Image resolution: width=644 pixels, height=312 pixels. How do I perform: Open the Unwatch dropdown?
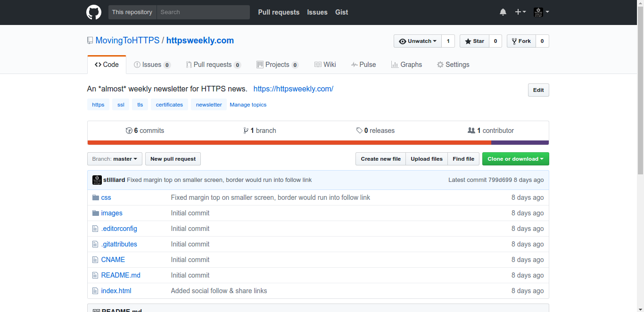418,41
